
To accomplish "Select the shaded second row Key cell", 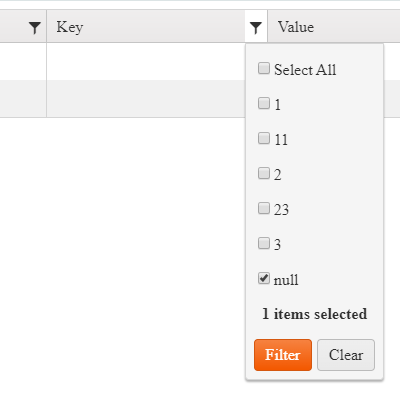I will (146, 99).
